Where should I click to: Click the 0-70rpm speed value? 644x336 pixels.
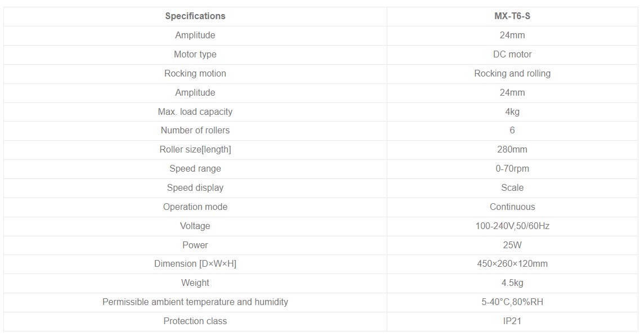pos(512,168)
